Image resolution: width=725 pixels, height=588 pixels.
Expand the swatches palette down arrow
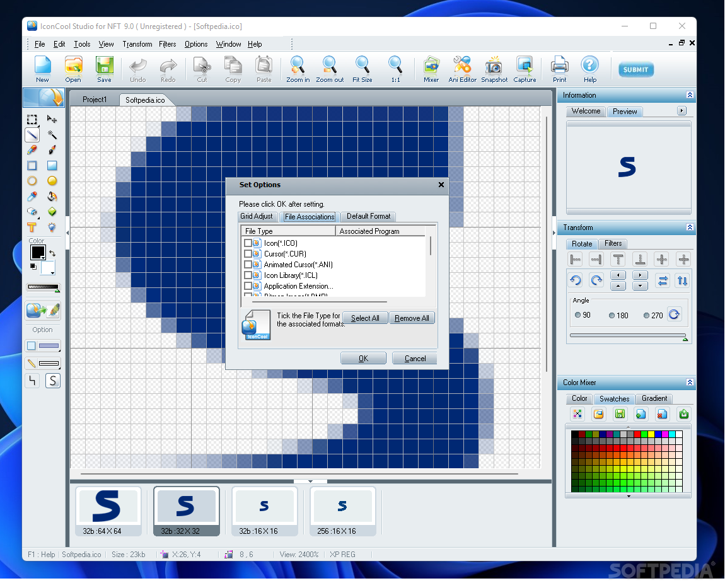(x=629, y=496)
